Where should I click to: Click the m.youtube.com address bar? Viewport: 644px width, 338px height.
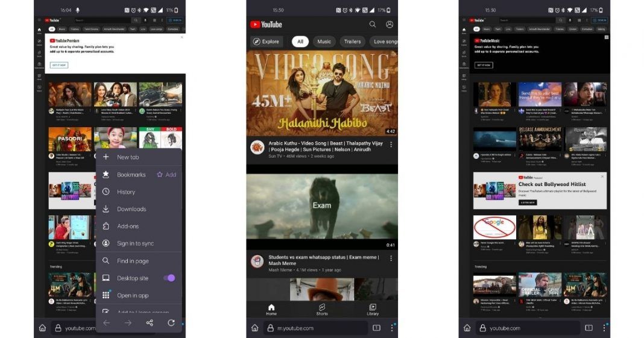pyautogui.click(x=316, y=328)
